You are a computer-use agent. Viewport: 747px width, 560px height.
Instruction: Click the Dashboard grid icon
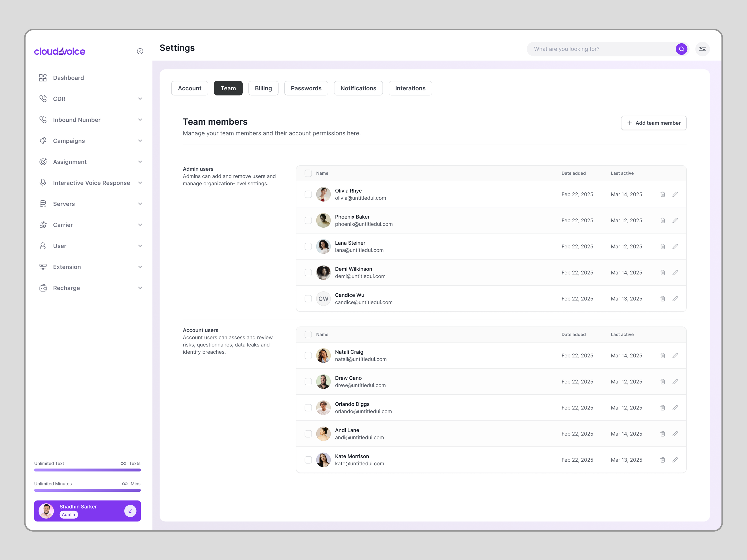coord(43,78)
